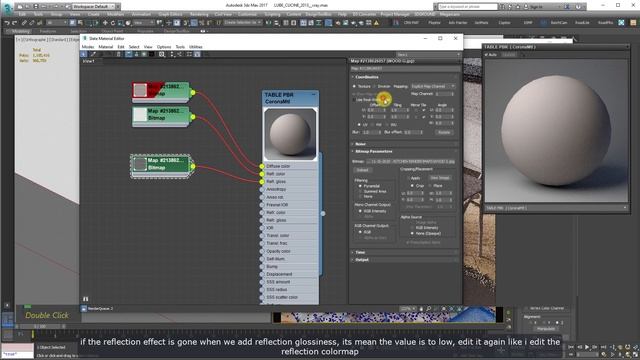Open the Options menu in material editor
This screenshot has height=360, width=640.
(164, 47)
